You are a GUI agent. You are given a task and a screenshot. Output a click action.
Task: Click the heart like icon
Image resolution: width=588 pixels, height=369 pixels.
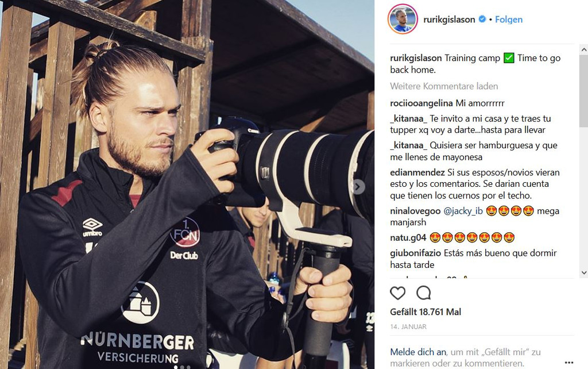pos(397,293)
